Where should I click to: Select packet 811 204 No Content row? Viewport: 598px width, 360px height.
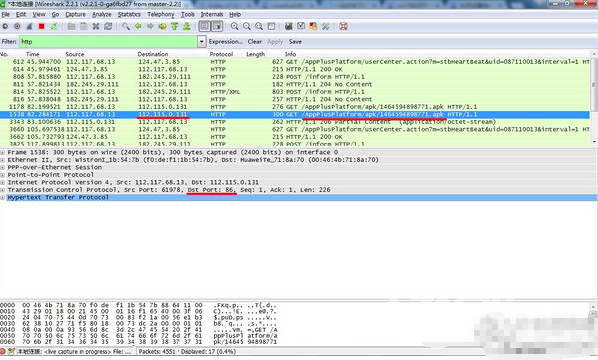[295, 84]
